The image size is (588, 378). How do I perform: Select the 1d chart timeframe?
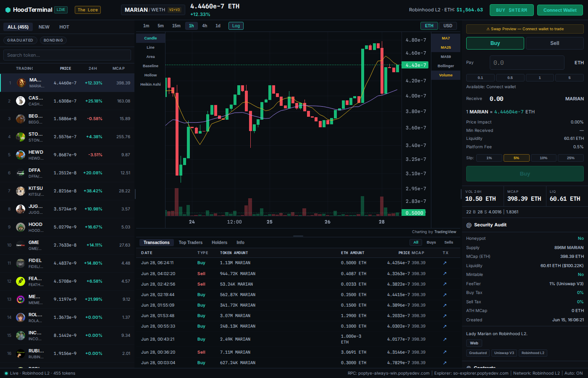(x=218, y=26)
